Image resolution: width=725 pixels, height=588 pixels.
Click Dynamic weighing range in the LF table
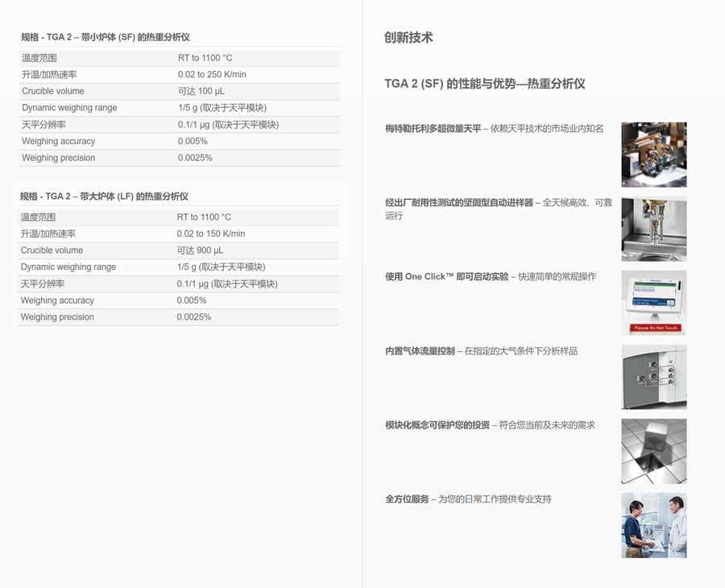click(68, 267)
